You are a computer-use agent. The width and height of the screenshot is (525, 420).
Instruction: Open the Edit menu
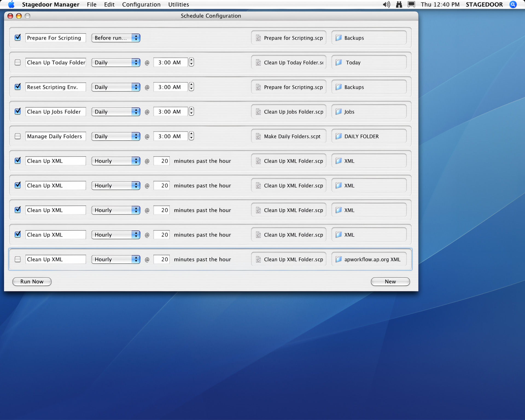point(109,4)
